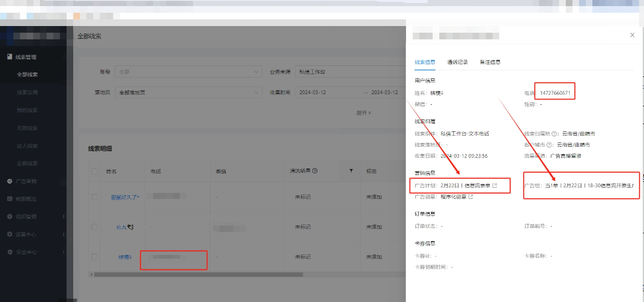The height and width of the screenshot is (302, 644).
Task: Click 未添加 in the 歪腻好久了 row
Action: [x=374, y=197]
